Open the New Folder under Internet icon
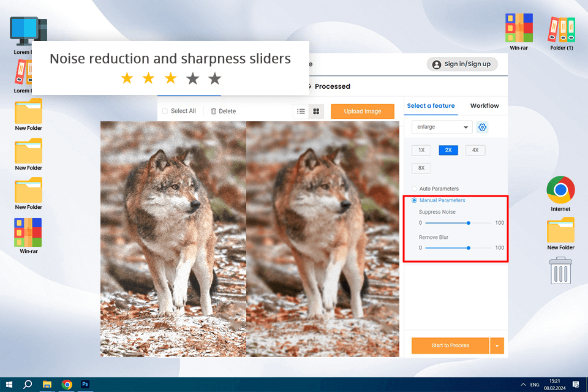588x392 pixels. point(560,230)
